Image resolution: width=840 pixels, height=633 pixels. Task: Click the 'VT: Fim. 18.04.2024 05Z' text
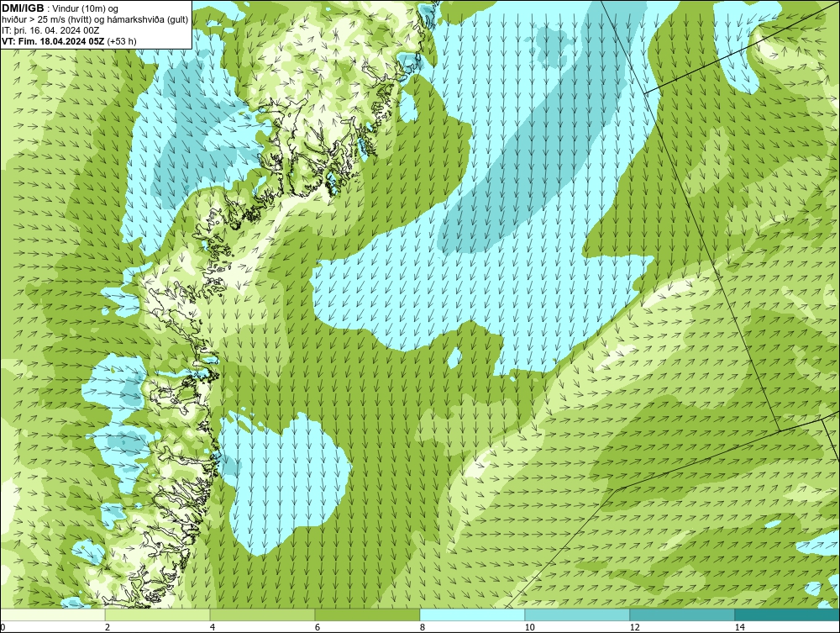point(53,41)
